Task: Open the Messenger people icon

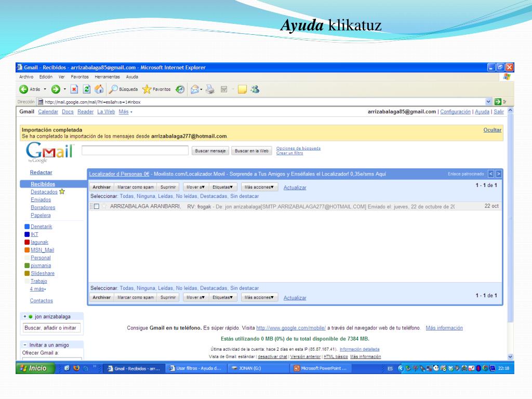Action: 255,89
